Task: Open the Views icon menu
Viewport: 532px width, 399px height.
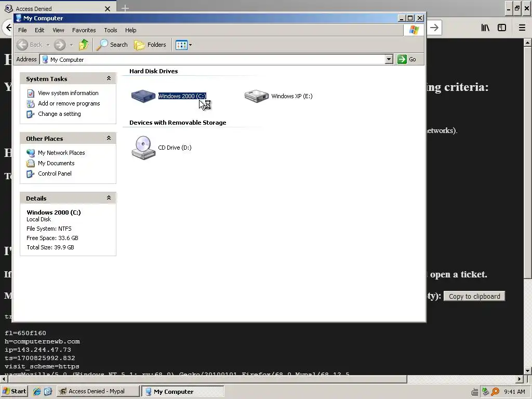Action: (x=184, y=45)
